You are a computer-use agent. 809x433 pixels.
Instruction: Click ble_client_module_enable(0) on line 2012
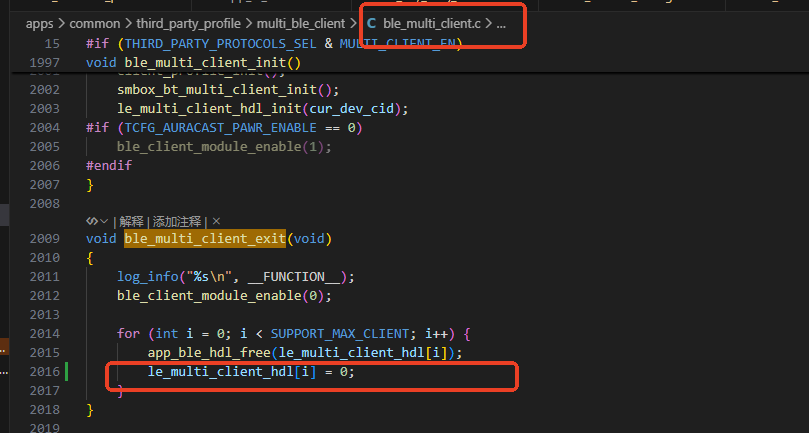(x=224, y=296)
